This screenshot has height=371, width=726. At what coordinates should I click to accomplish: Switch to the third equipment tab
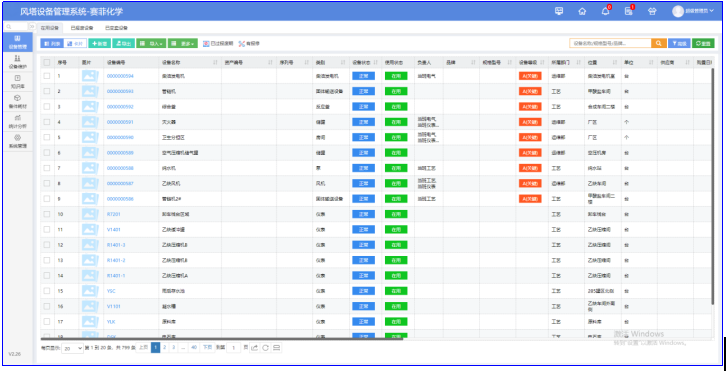(116, 28)
